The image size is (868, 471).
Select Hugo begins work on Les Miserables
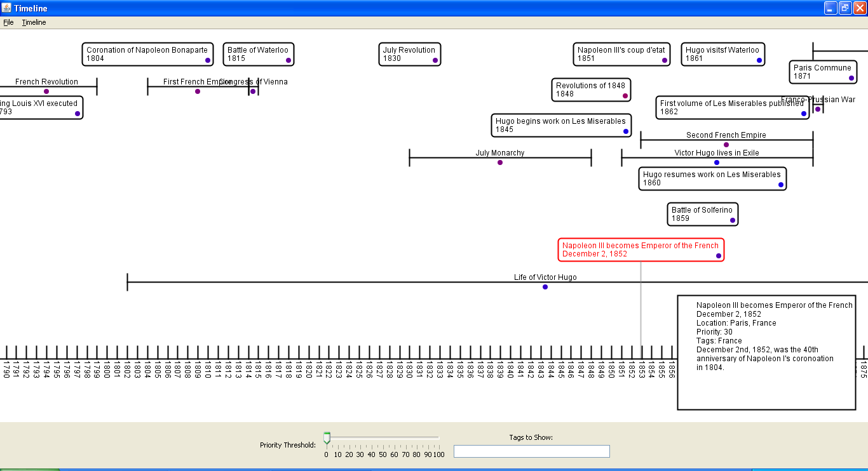[560, 126]
